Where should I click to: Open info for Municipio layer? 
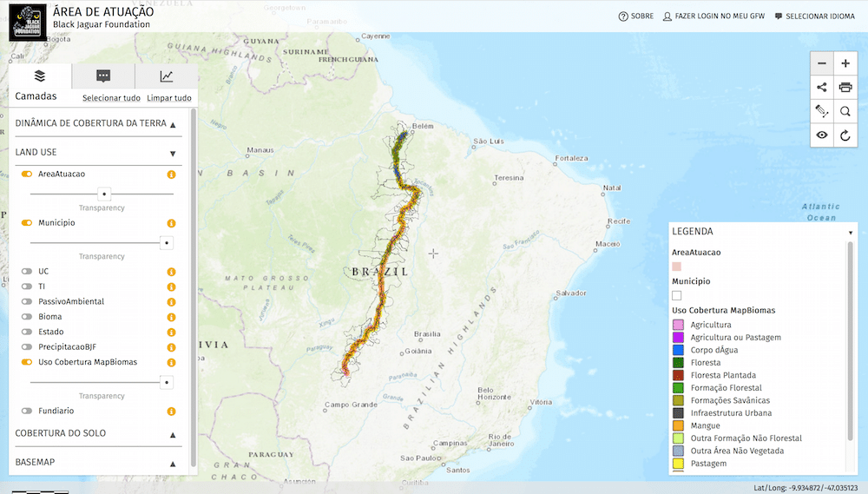click(172, 223)
